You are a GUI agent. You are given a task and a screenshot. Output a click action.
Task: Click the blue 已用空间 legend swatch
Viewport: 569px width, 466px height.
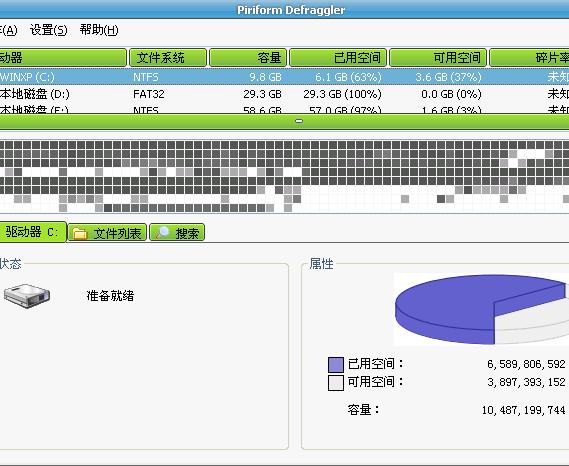pos(336,365)
